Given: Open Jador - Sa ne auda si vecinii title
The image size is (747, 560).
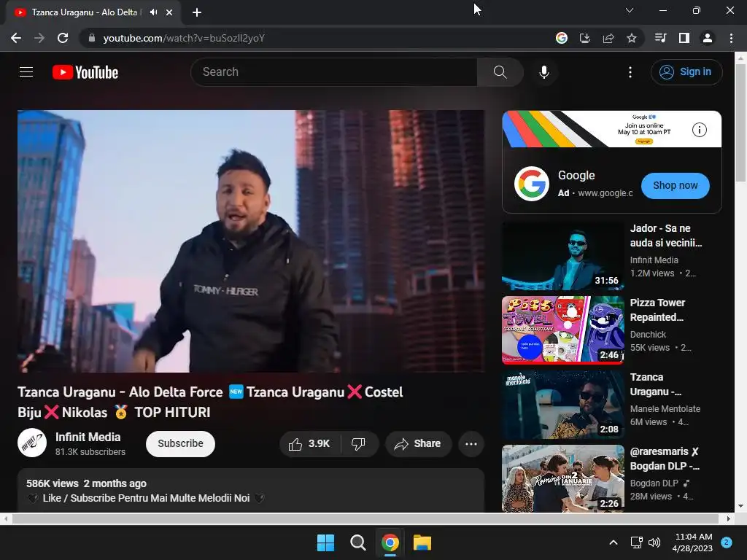Looking at the screenshot, I should pyautogui.click(x=666, y=236).
